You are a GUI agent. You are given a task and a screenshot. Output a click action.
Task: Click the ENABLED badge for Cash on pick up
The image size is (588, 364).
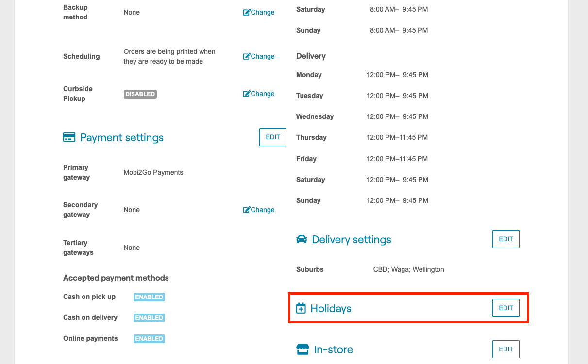tap(149, 297)
